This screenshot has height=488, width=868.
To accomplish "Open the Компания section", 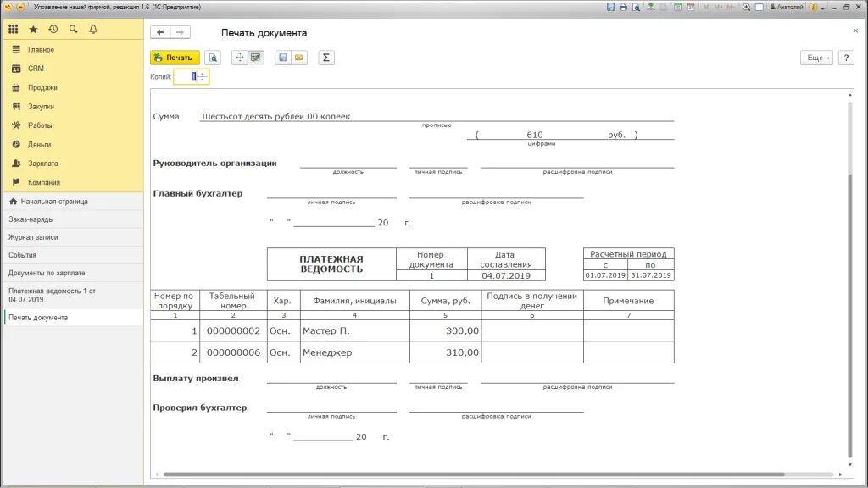I will click(44, 183).
